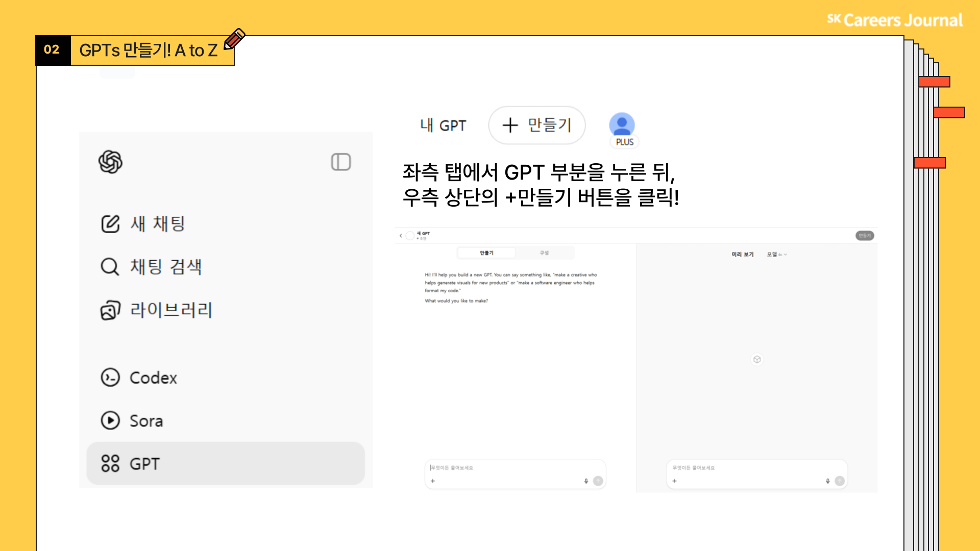Switch to the 구성 tab
980x551 pixels.
pos(544,253)
